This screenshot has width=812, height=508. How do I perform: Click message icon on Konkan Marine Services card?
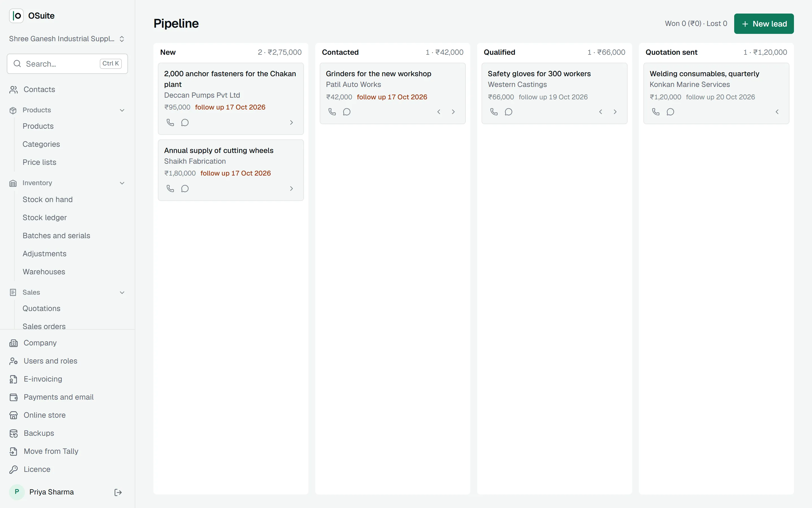point(670,112)
